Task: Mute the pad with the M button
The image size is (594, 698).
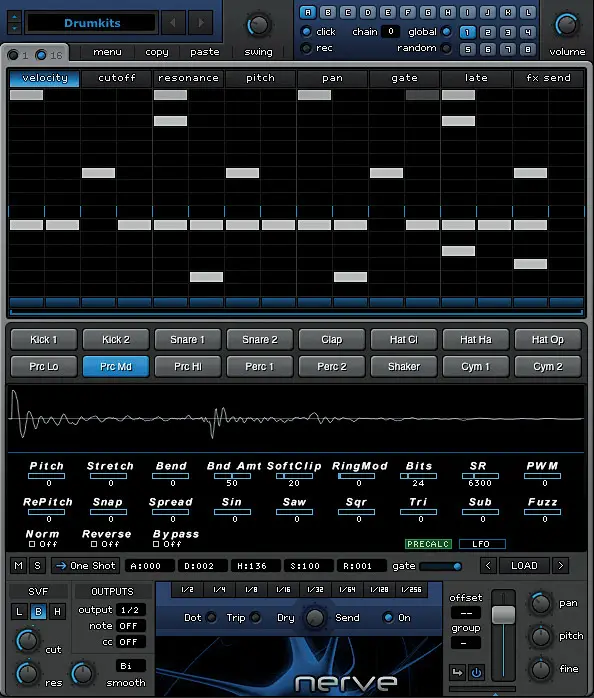Action: (18, 566)
